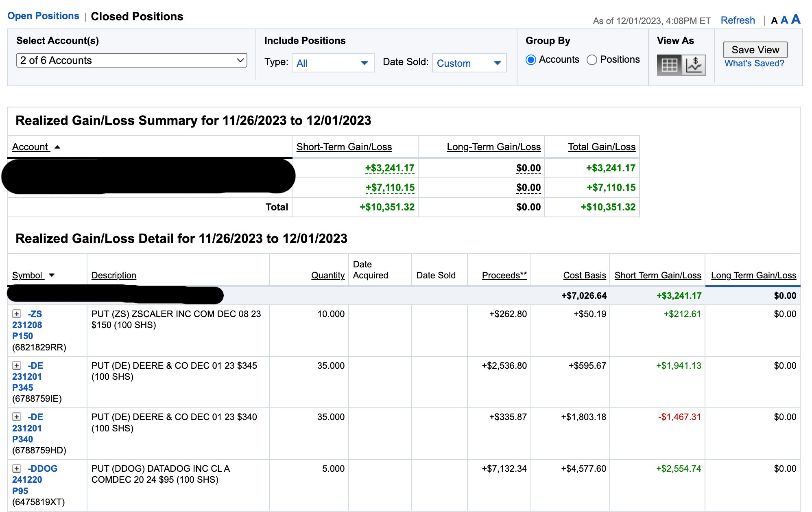Switch to chart view icon

click(694, 65)
